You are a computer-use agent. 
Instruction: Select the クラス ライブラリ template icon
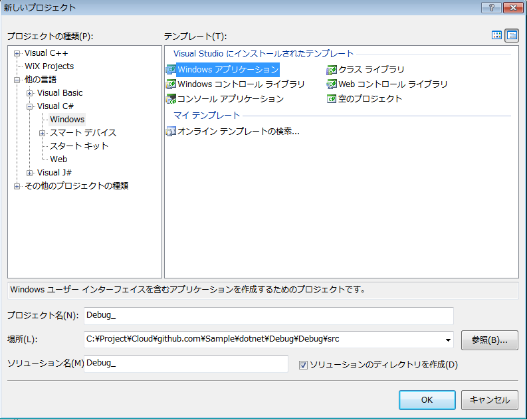coord(332,70)
